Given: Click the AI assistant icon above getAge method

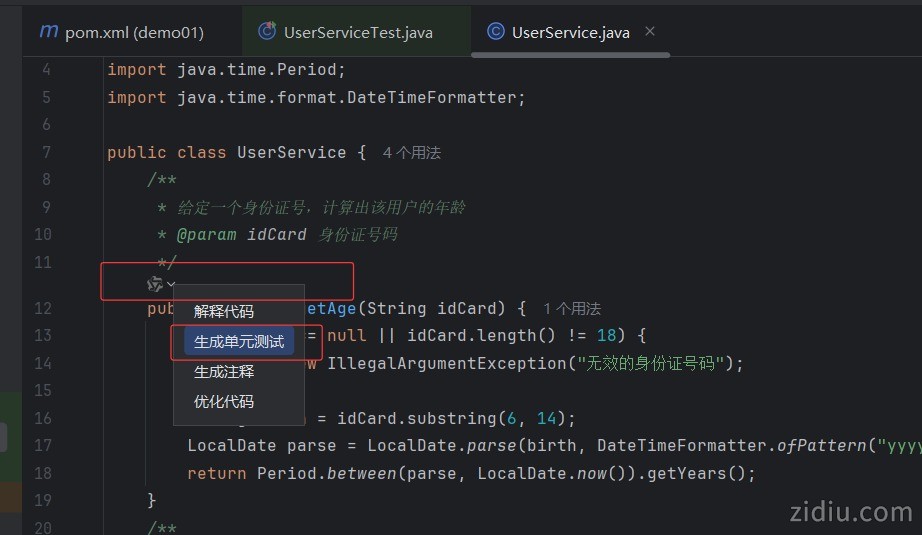Looking at the screenshot, I should [x=155, y=285].
